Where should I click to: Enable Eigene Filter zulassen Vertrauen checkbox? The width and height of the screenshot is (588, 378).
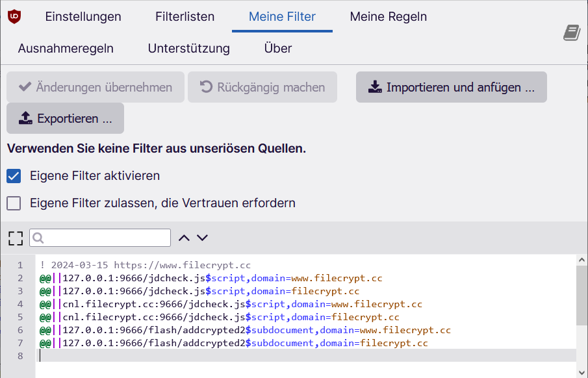(14, 203)
